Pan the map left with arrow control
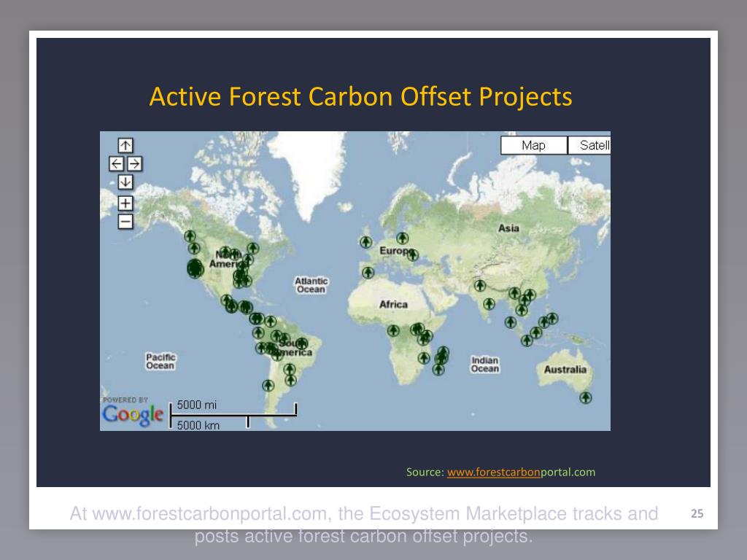Screen dimensions: 747x560 (116, 164)
